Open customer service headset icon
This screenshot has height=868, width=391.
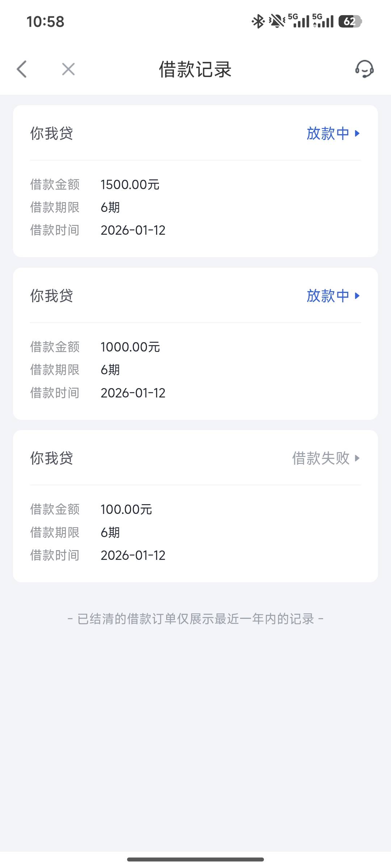pyautogui.click(x=364, y=69)
